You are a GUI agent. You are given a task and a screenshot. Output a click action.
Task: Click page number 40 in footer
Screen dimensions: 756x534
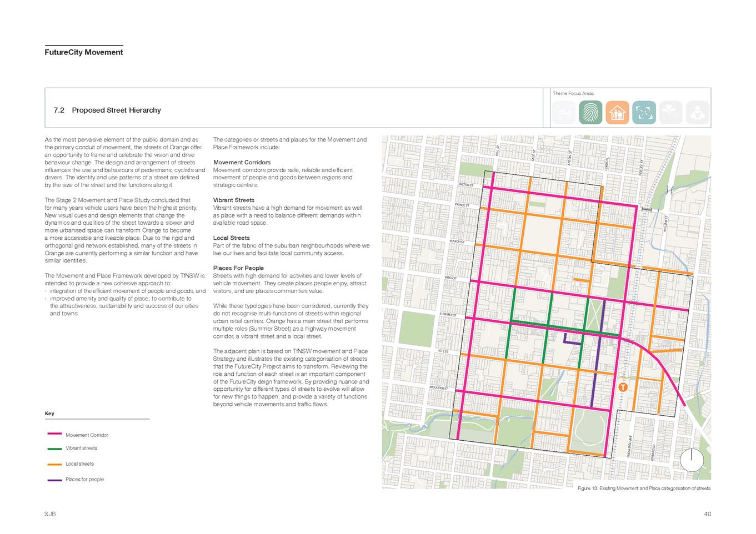[707, 514]
